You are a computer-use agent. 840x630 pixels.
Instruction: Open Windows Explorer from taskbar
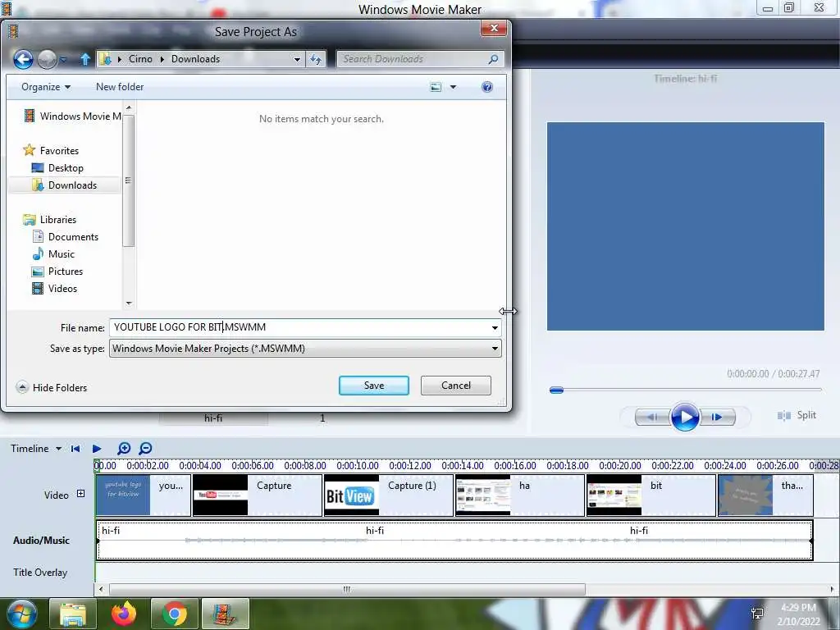coord(73,614)
